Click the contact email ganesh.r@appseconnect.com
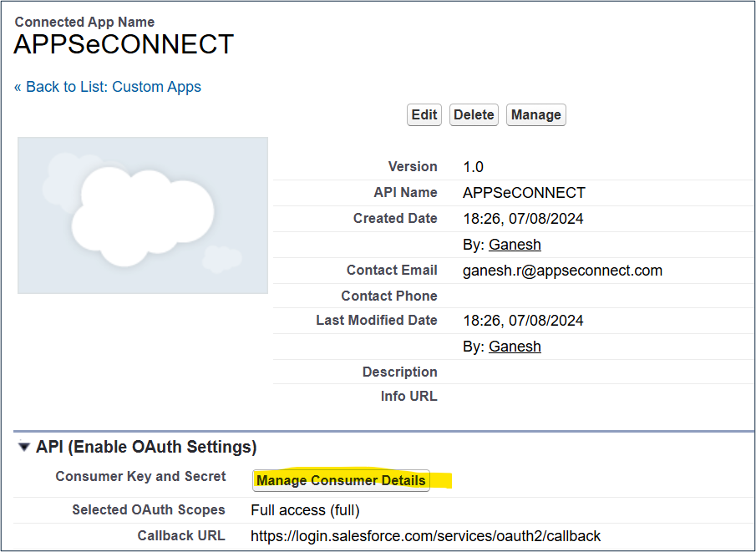This screenshot has width=756, height=552. pyautogui.click(x=562, y=271)
